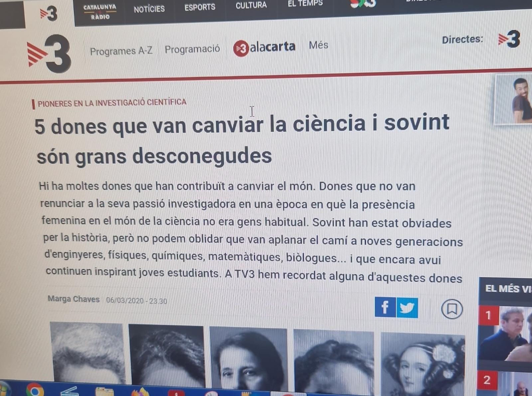Open the Esports menu item
532x396 pixels.
(x=200, y=7)
